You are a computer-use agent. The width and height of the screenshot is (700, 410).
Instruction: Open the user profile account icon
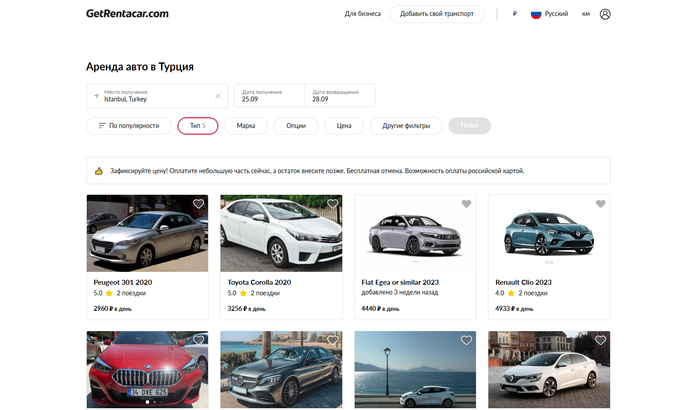click(605, 14)
